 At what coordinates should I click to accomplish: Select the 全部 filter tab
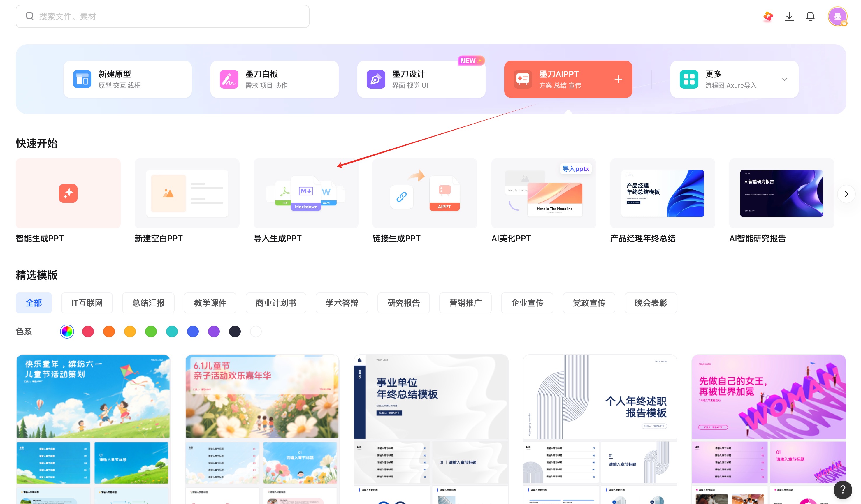pyautogui.click(x=34, y=303)
